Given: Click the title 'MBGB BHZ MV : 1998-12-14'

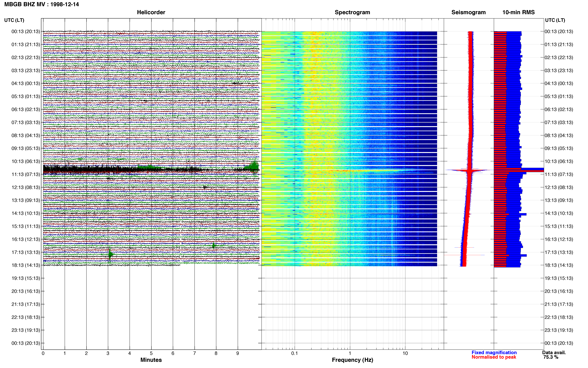Looking at the screenshot, I should click(x=42, y=4).
